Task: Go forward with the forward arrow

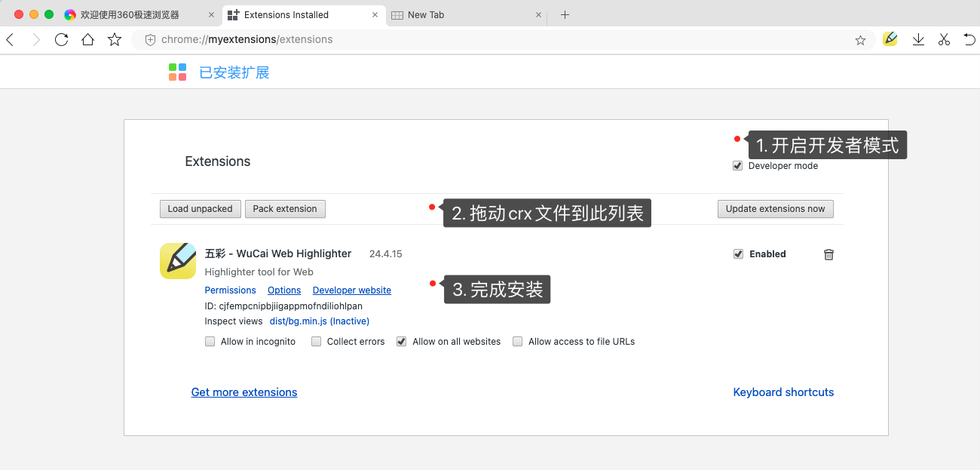Action: click(35, 40)
